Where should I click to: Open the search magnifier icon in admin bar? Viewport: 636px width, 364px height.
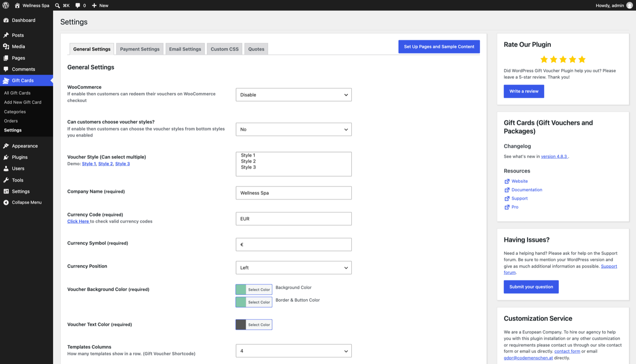(x=58, y=6)
